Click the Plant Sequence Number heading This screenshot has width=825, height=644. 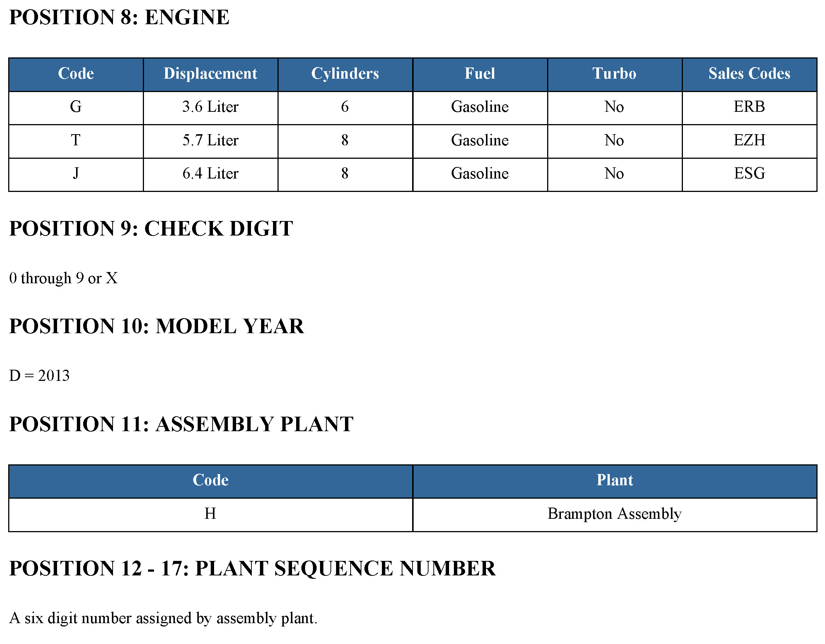pyautogui.click(x=252, y=568)
